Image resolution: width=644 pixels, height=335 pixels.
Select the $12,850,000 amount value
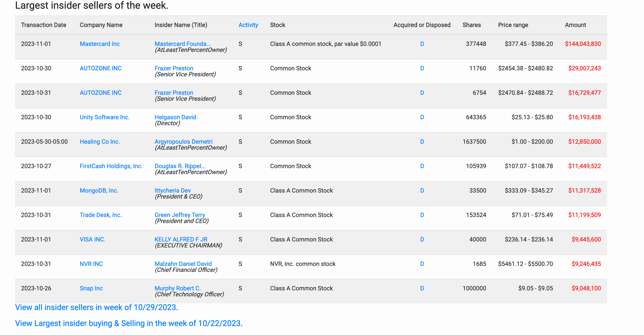click(585, 142)
